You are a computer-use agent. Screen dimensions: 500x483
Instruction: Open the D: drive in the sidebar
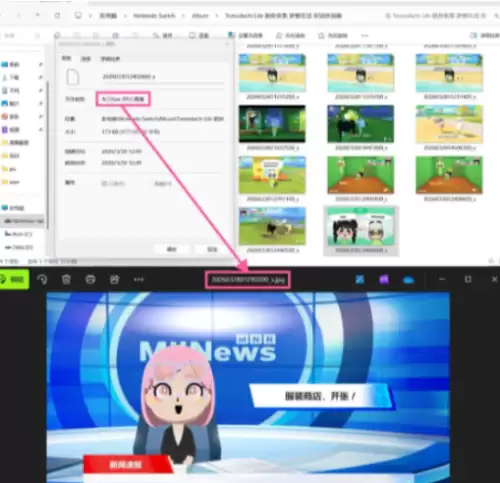tap(18, 247)
